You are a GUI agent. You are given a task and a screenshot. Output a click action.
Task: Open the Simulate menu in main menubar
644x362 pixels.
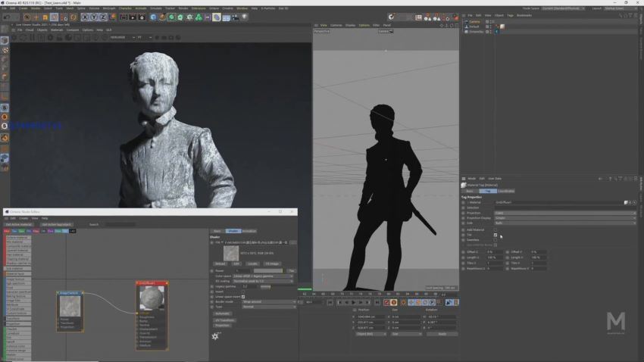pos(155,8)
